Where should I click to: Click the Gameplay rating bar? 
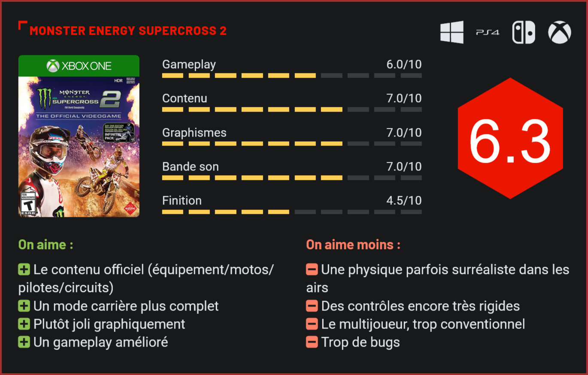pos(292,76)
